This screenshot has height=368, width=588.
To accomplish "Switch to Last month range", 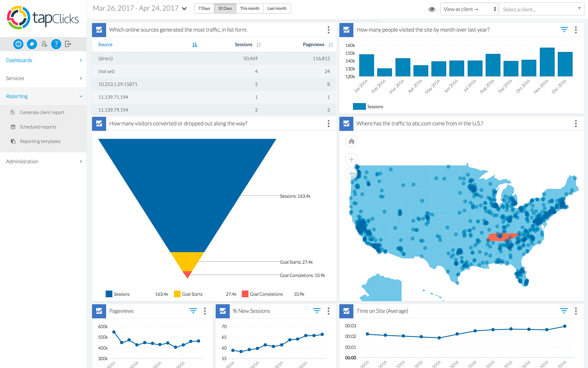I will [277, 9].
